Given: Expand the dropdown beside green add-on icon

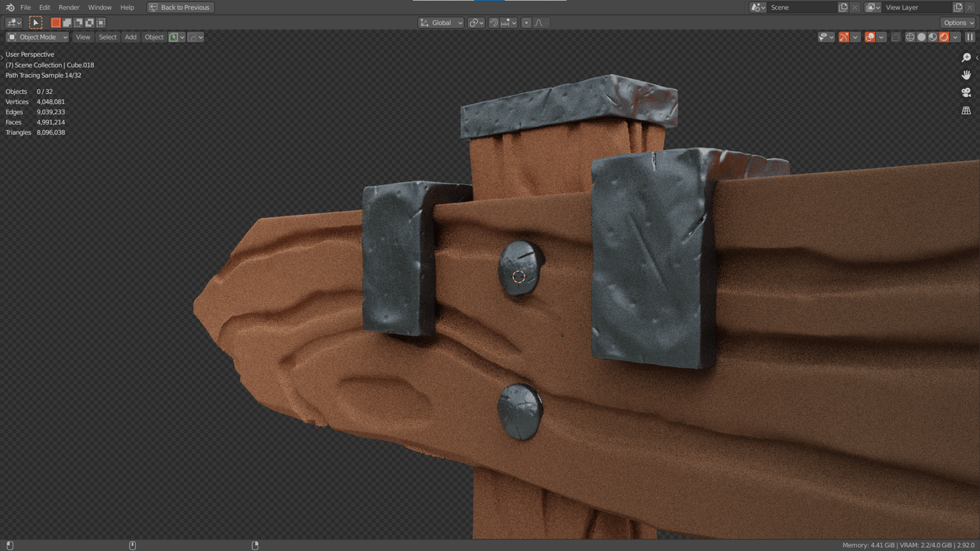Looking at the screenshot, I should 182,37.
